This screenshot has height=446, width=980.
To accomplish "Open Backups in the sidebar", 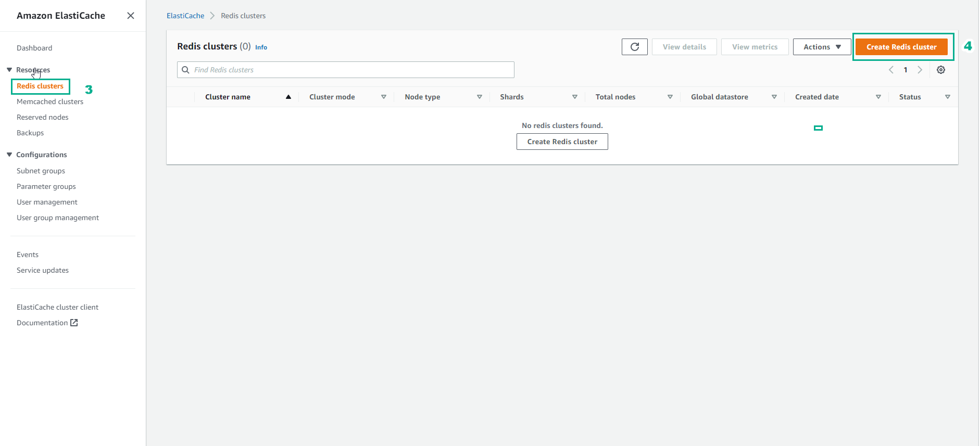I will 30,133.
